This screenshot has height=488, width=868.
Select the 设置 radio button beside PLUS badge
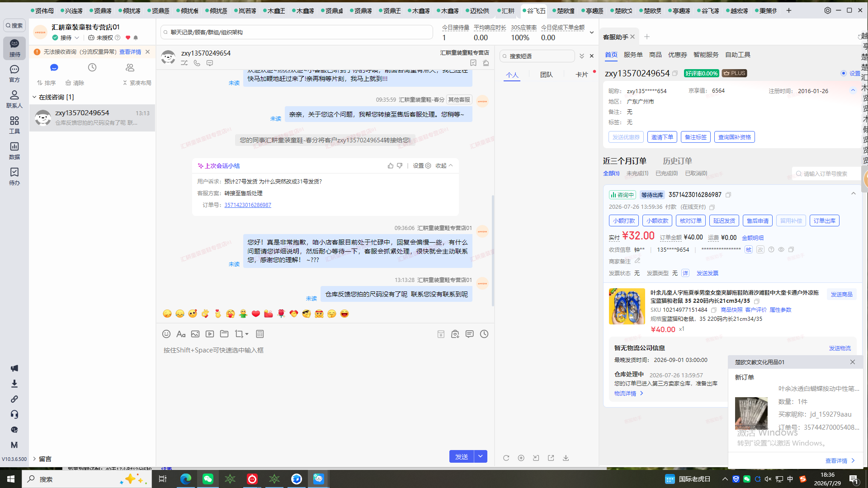click(844, 73)
